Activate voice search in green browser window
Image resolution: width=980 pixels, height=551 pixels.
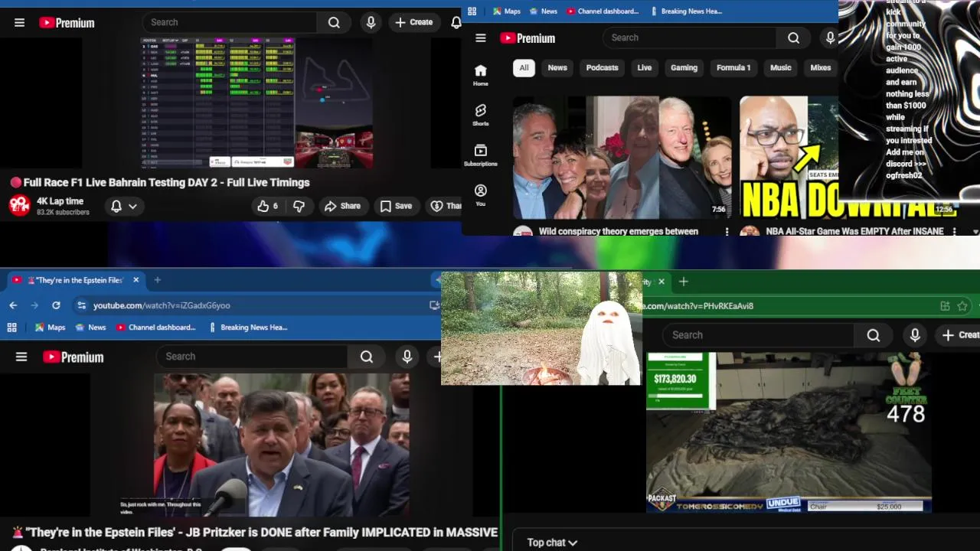coord(915,335)
